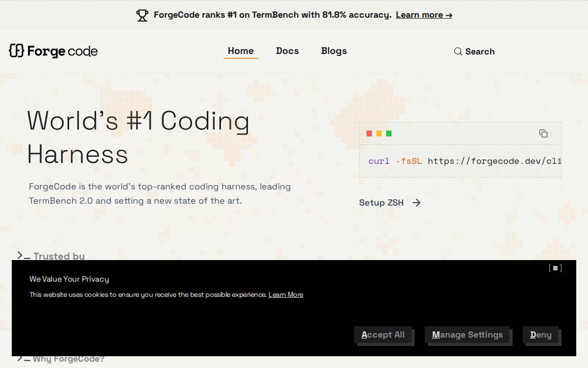Click the We Value Your Privacy title

(69, 279)
